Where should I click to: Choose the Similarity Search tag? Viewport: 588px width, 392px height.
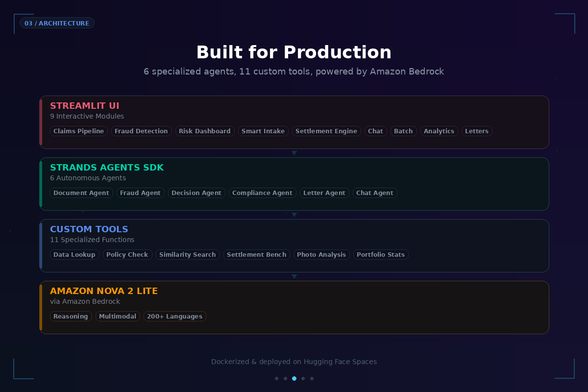188,254
